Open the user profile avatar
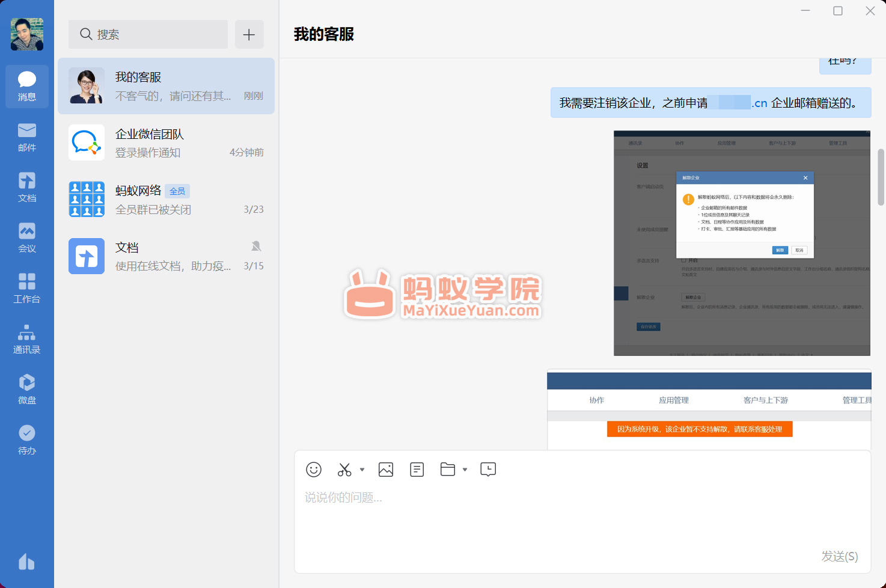The height and width of the screenshot is (588, 886). coord(27,34)
